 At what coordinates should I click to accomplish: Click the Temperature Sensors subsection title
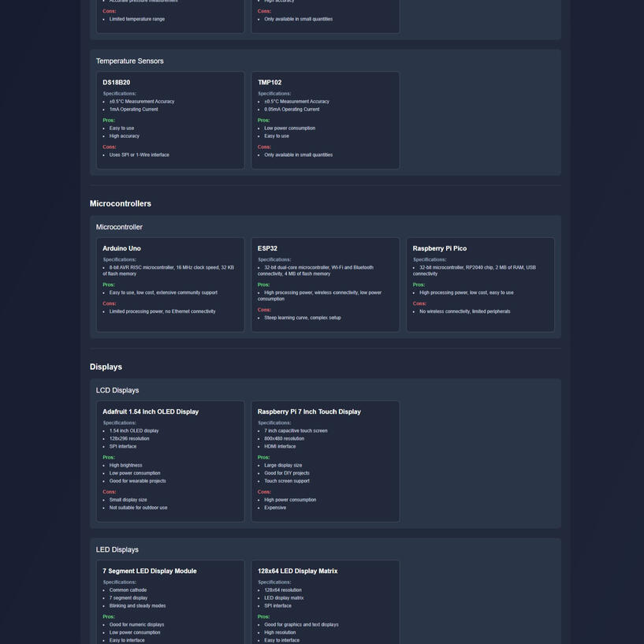130,61
